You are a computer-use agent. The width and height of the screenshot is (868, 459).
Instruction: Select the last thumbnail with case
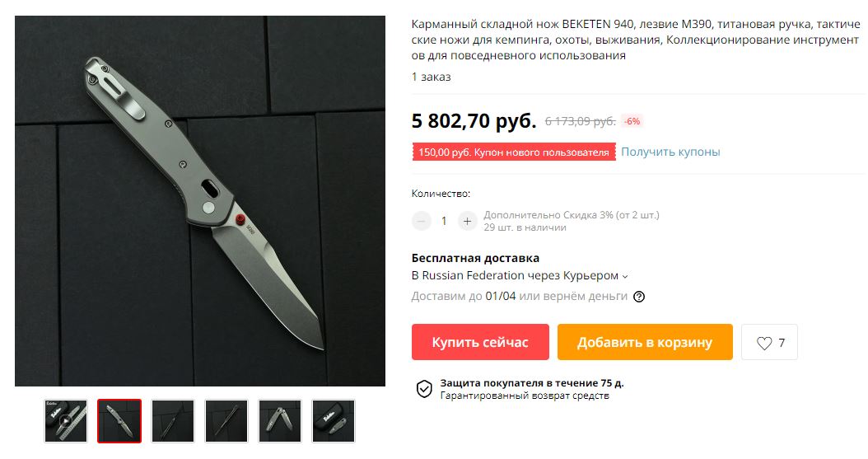(334, 421)
